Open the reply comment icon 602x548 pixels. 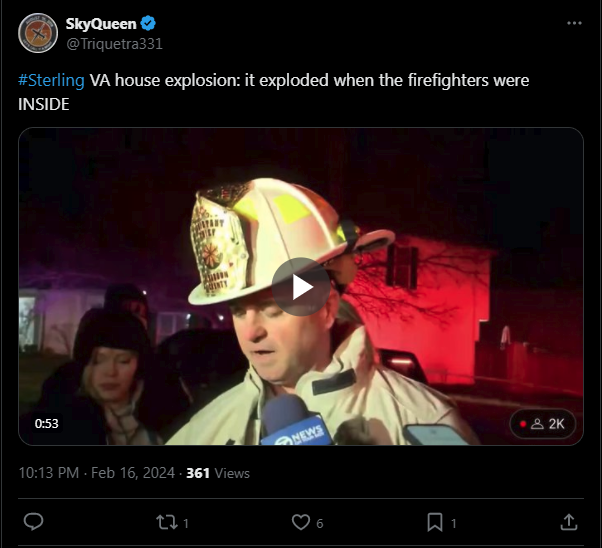click(x=33, y=522)
